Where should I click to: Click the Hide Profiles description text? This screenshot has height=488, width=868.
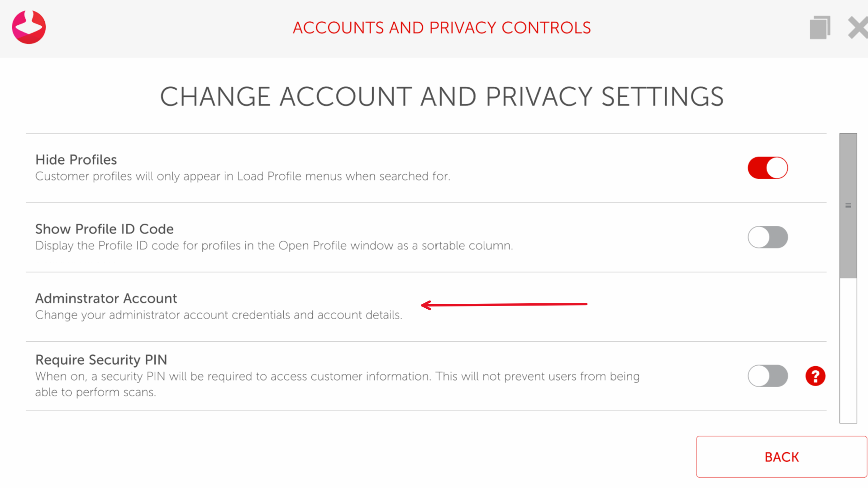[243, 177]
